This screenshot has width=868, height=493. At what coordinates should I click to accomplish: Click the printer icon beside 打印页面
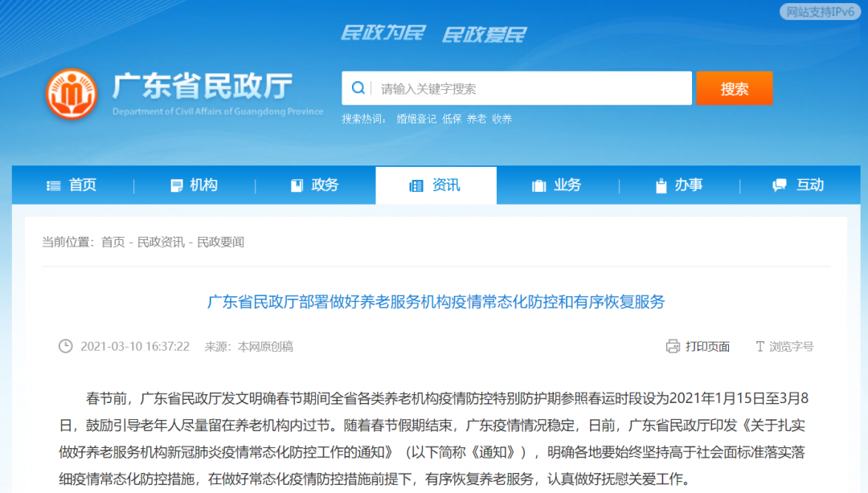tap(673, 346)
